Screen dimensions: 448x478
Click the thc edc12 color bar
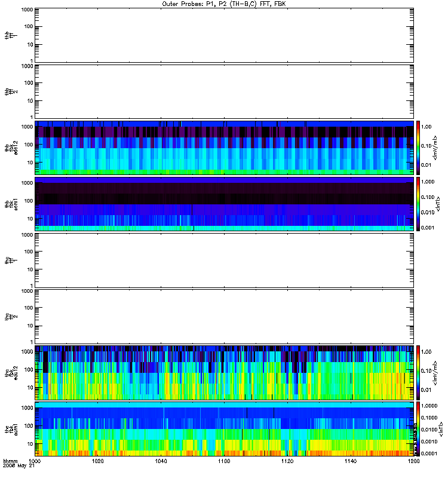pos(419,373)
